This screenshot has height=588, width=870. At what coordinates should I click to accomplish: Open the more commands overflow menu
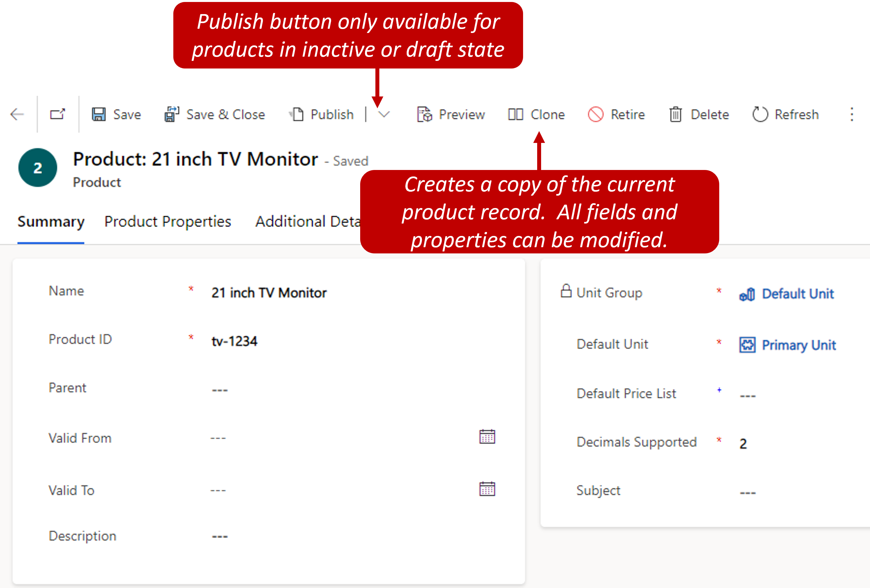click(852, 114)
